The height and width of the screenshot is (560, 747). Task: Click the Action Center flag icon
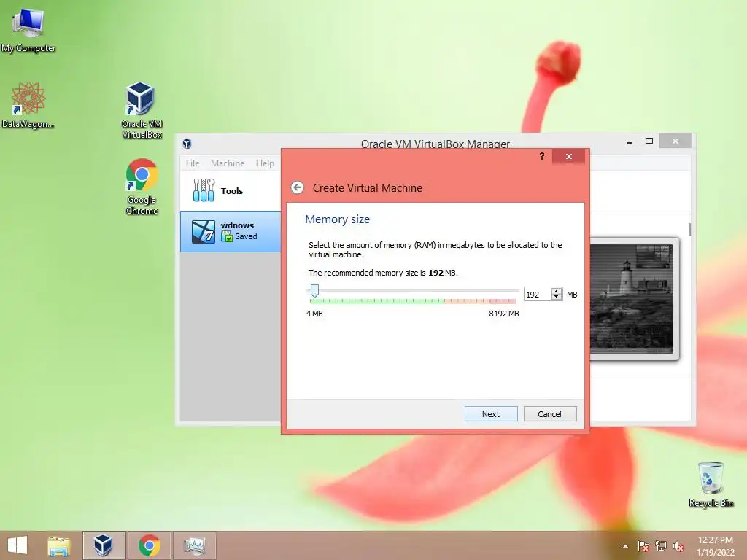(643, 545)
